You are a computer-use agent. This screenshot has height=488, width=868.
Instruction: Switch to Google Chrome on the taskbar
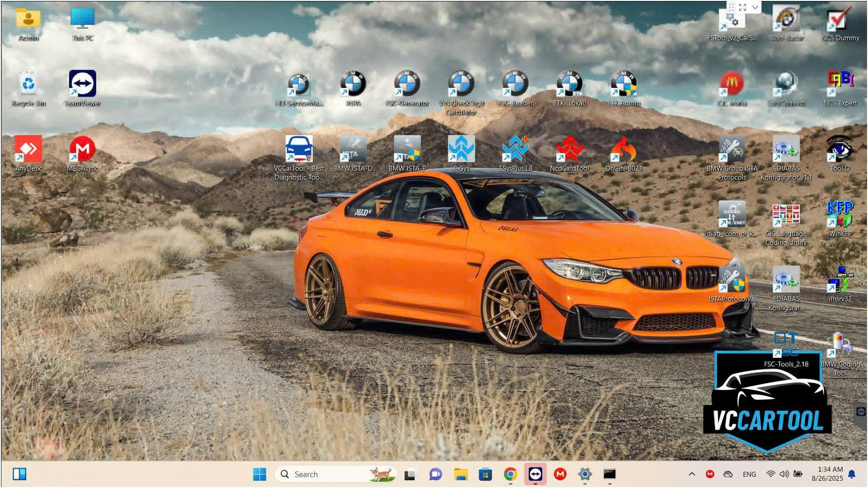click(x=510, y=474)
